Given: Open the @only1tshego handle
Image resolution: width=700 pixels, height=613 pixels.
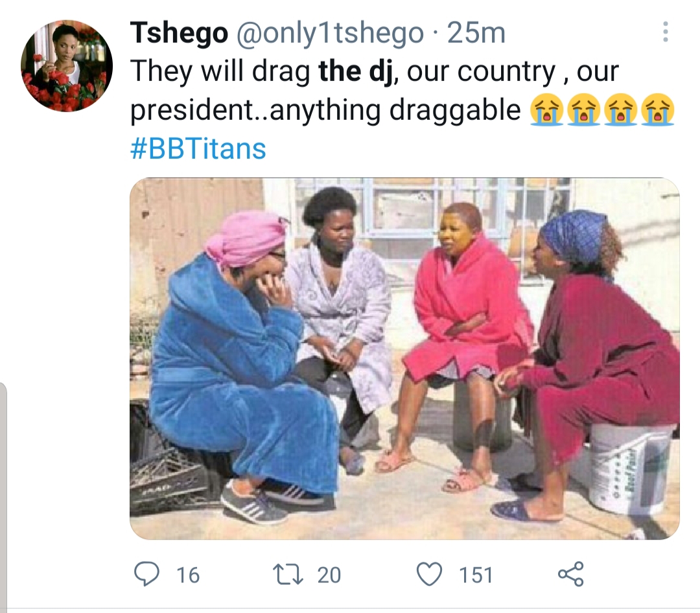Looking at the screenshot, I should click(x=329, y=34).
